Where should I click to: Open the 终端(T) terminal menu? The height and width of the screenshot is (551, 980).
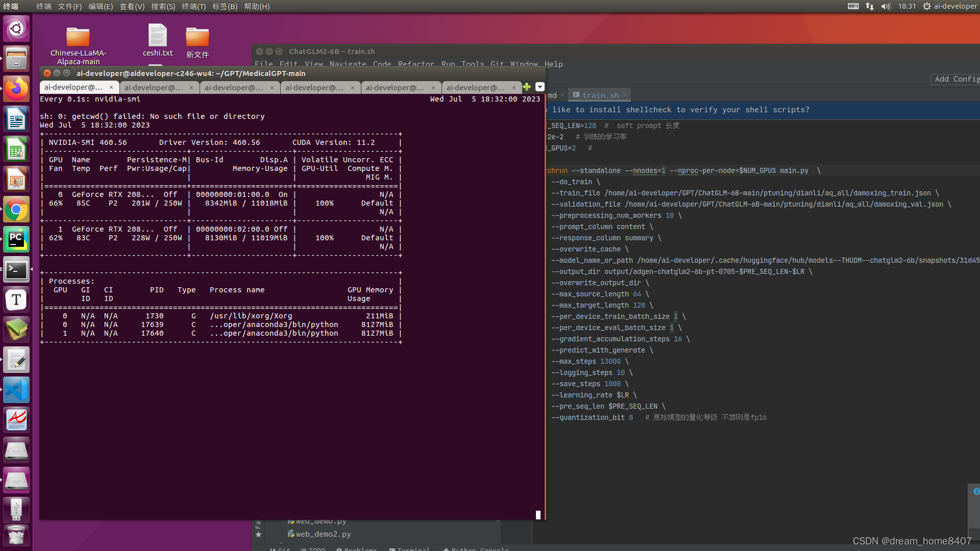coord(194,6)
